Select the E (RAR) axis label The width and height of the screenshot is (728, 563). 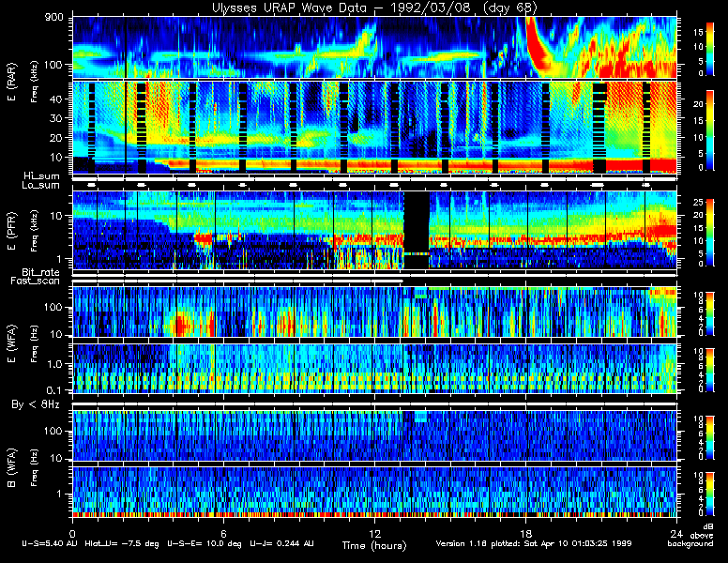[x=12, y=82]
